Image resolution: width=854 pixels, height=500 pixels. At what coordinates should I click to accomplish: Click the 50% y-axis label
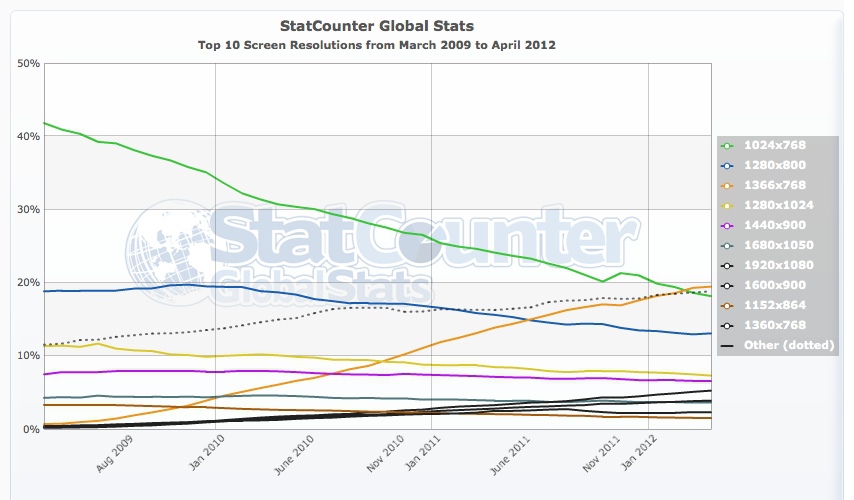pyautogui.click(x=28, y=64)
